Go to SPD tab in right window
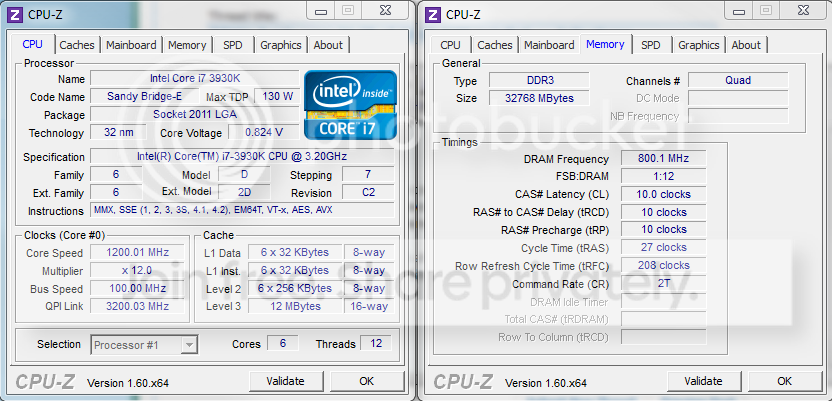This screenshot has width=832, height=401. (x=651, y=45)
